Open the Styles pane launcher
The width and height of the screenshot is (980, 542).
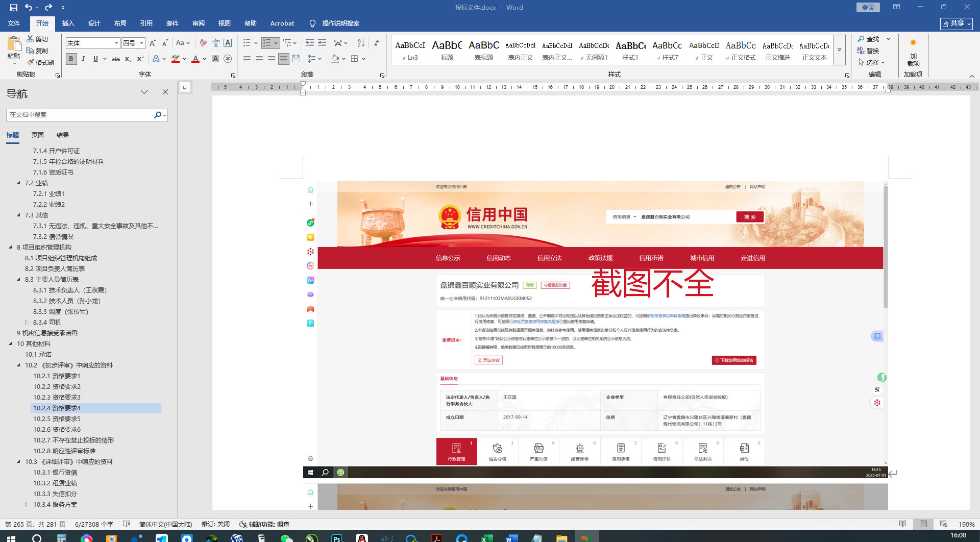tap(847, 76)
